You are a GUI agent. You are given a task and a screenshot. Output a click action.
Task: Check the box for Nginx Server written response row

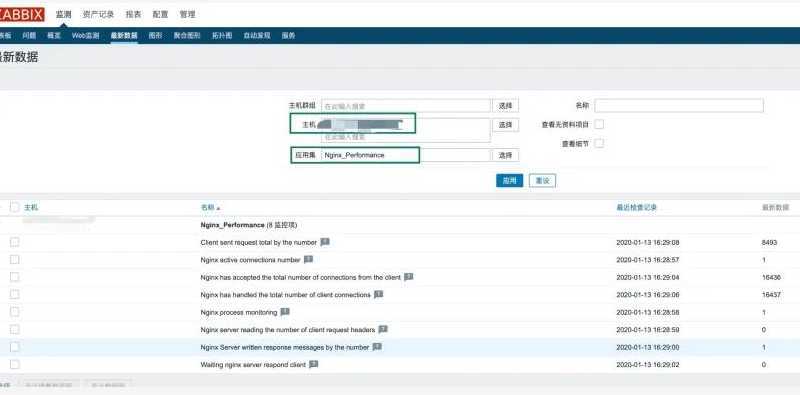pos(15,347)
